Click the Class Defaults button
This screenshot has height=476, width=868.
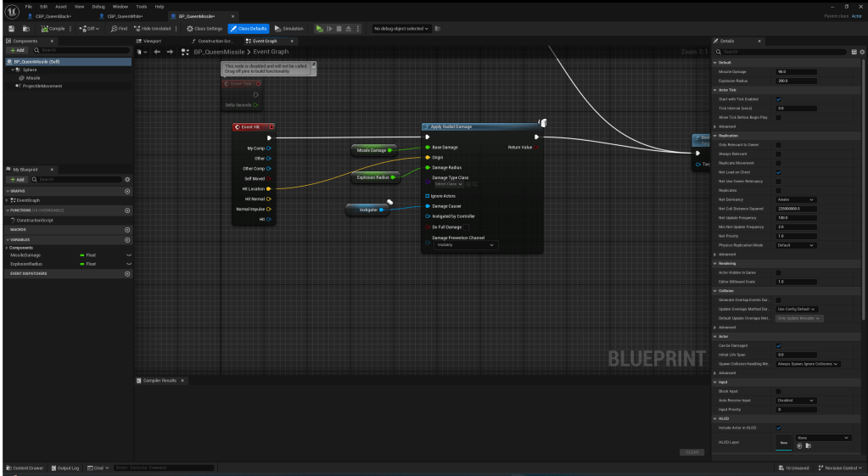pyautogui.click(x=249, y=28)
